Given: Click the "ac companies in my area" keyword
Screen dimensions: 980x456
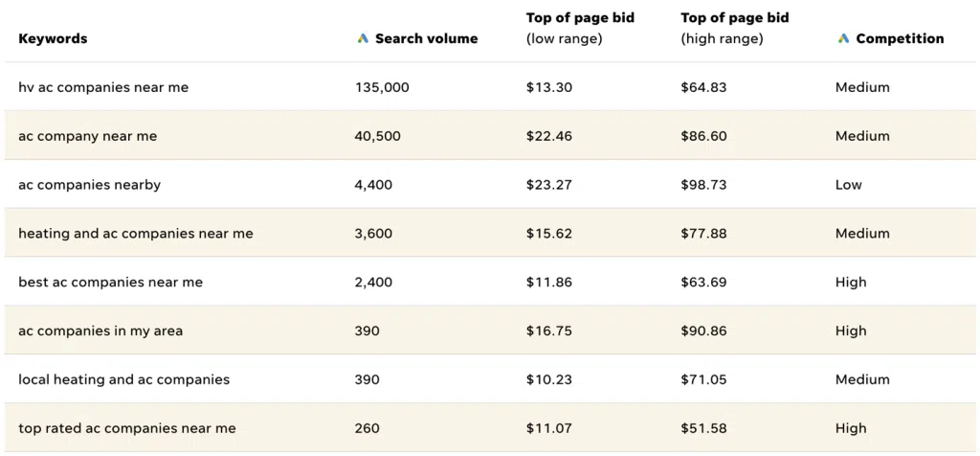Looking at the screenshot, I should [100, 331].
